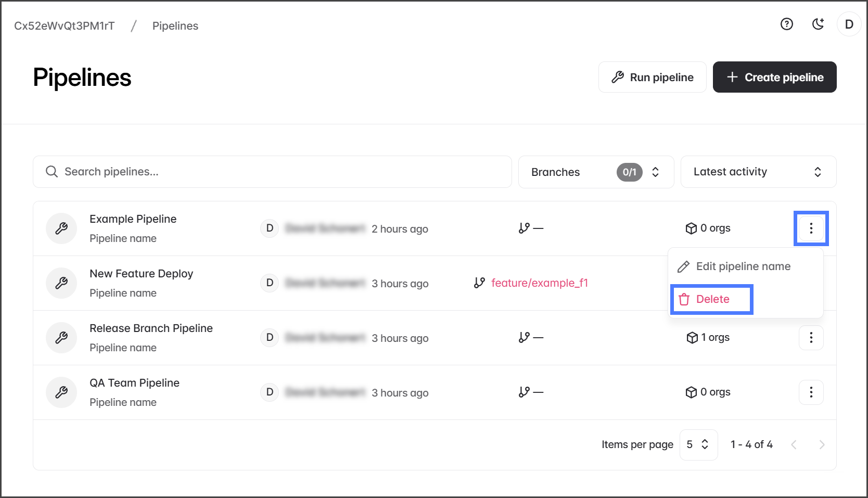868x498 pixels.
Task: Go to the next page arrow
Action: click(822, 444)
